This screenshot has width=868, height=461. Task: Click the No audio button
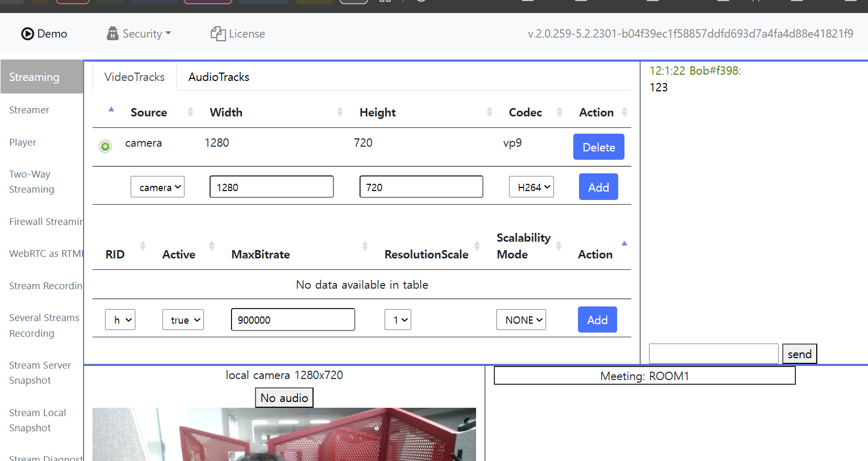pos(284,398)
